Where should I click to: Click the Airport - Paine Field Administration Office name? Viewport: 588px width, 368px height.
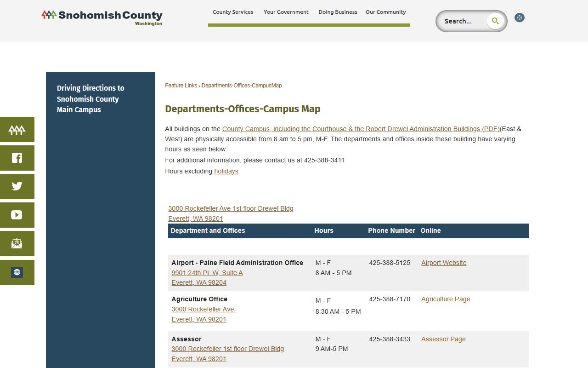click(x=237, y=263)
